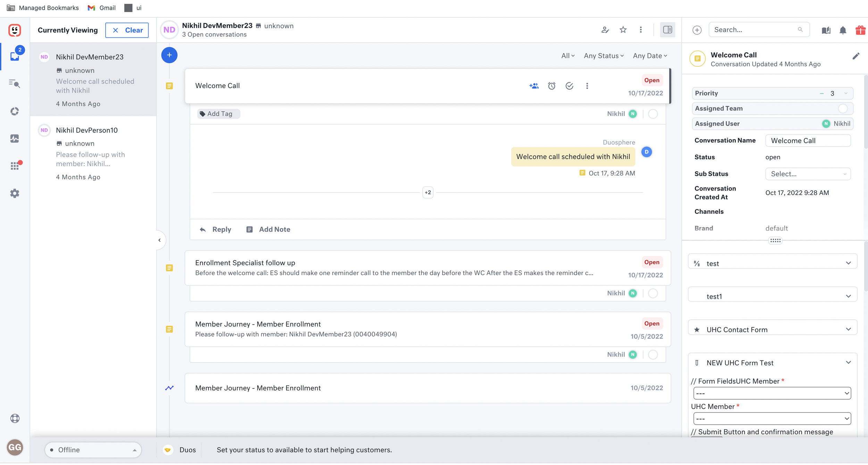Screen dimensions: 868x465
Task: Star the Nikhil DevMember23 contact
Action: [623, 30]
